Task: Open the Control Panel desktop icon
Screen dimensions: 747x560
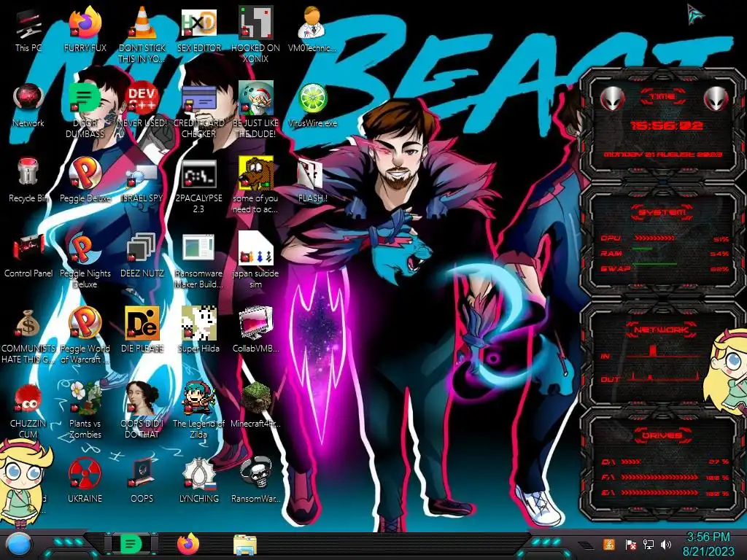Action: [x=28, y=256]
